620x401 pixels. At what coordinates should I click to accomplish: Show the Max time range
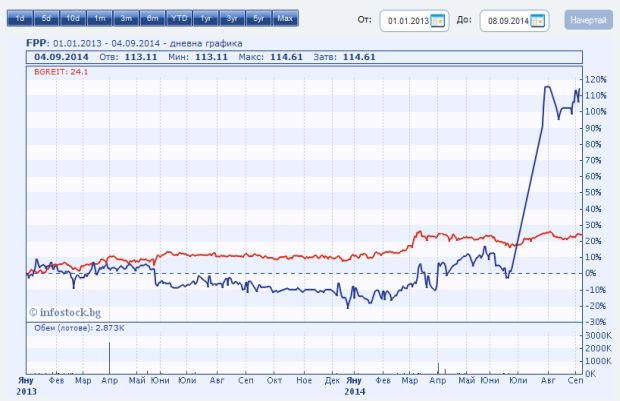(x=285, y=19)
